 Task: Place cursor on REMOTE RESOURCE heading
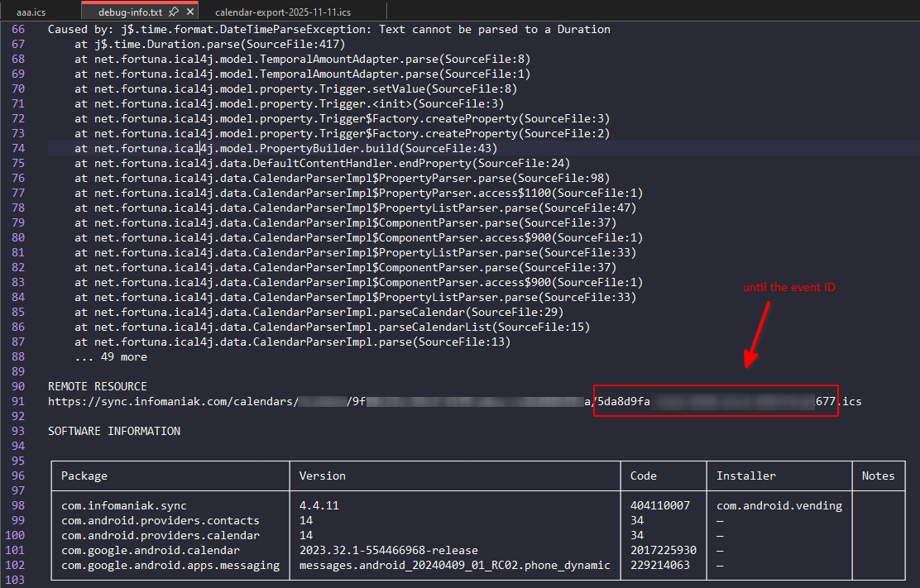pos(97,386)
